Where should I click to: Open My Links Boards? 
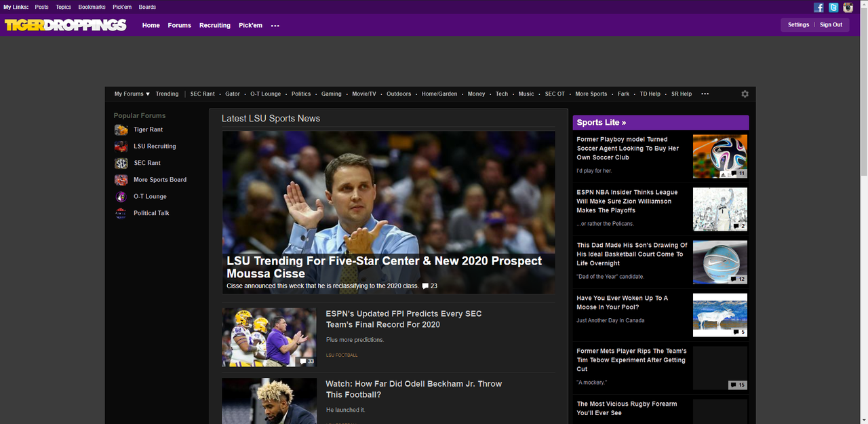[147, 7]
